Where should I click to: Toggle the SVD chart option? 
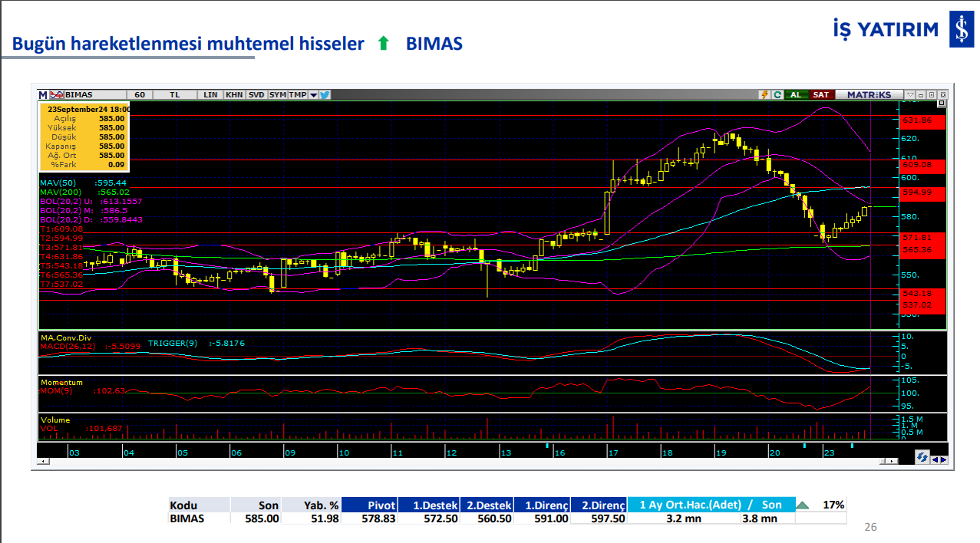pos(256,95)
